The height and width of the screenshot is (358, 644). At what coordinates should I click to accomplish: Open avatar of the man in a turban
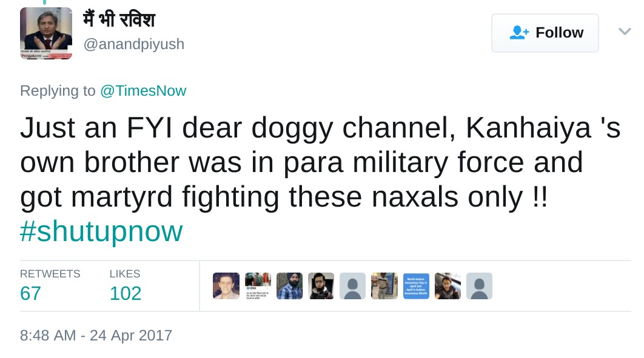[289, 286]
